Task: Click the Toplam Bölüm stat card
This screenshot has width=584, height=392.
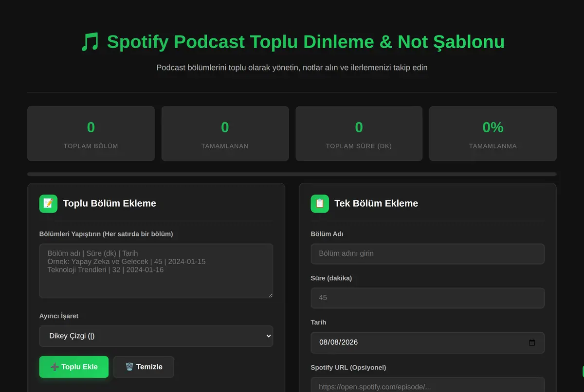Action: click(91, 134)
